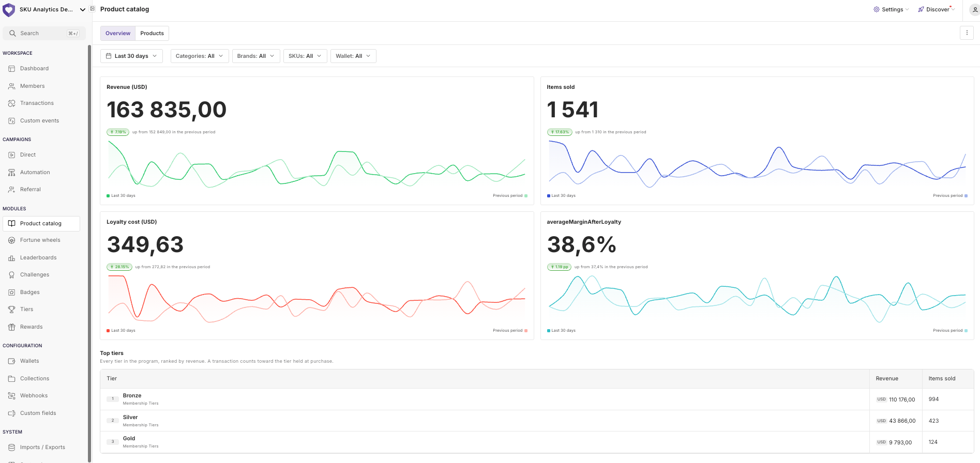980x463 pixels.
Task: Open the Transactions icon in sidebar
Action: [11, 103]
